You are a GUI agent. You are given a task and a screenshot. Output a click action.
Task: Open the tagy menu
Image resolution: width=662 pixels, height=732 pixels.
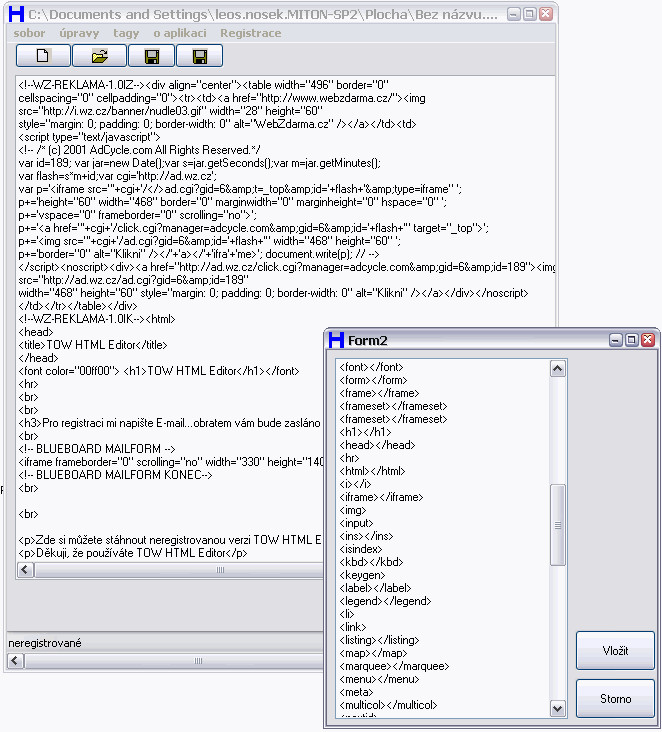point(126,33)
